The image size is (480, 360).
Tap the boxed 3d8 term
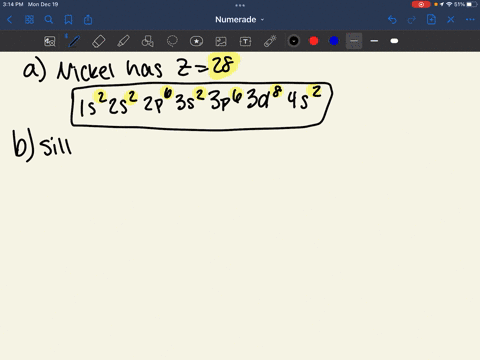264,98
